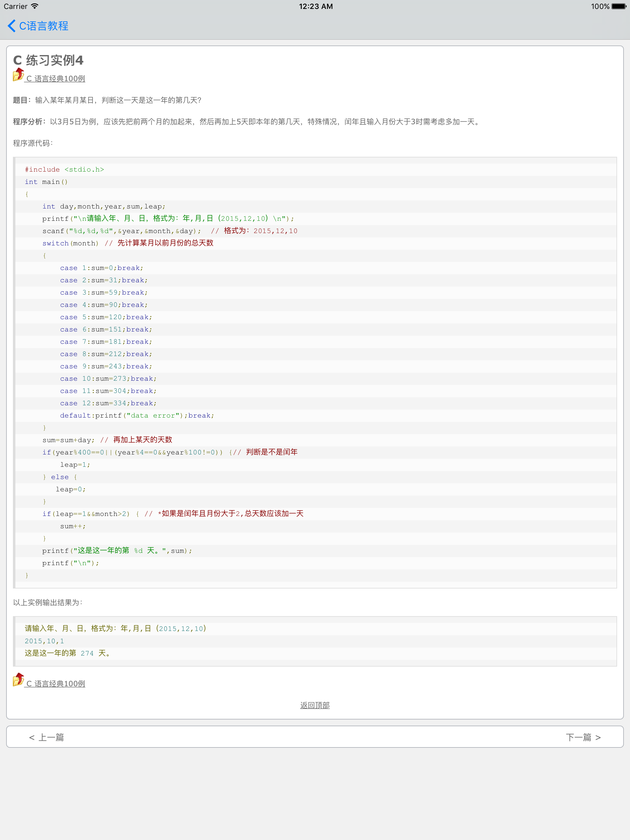Image resolution: width=630 pixels, height=840 pixels.
Task: Open the bottom C 语言经典100例 link
Action: (x=55, y=683)
